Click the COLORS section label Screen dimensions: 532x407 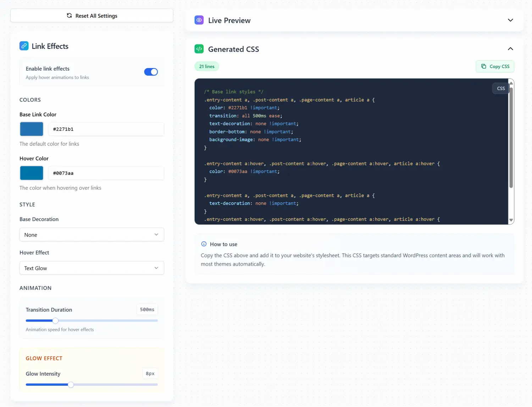tap(30, 100)
